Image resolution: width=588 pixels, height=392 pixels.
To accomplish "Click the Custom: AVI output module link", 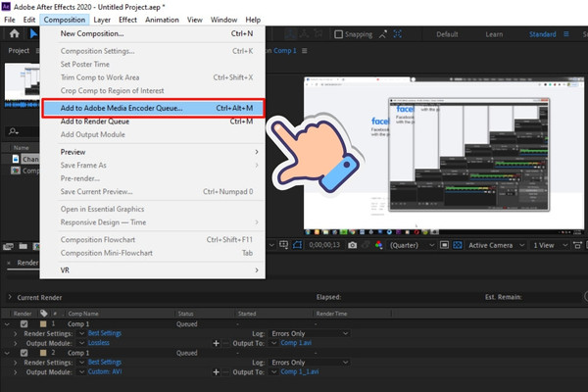I will 105,371.
